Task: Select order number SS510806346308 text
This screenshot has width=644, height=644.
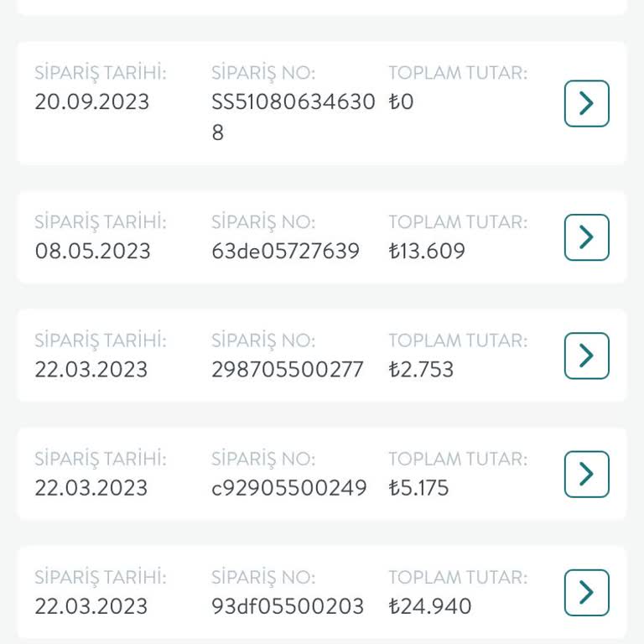Action: pyautogui.click(x=293, y=117)
